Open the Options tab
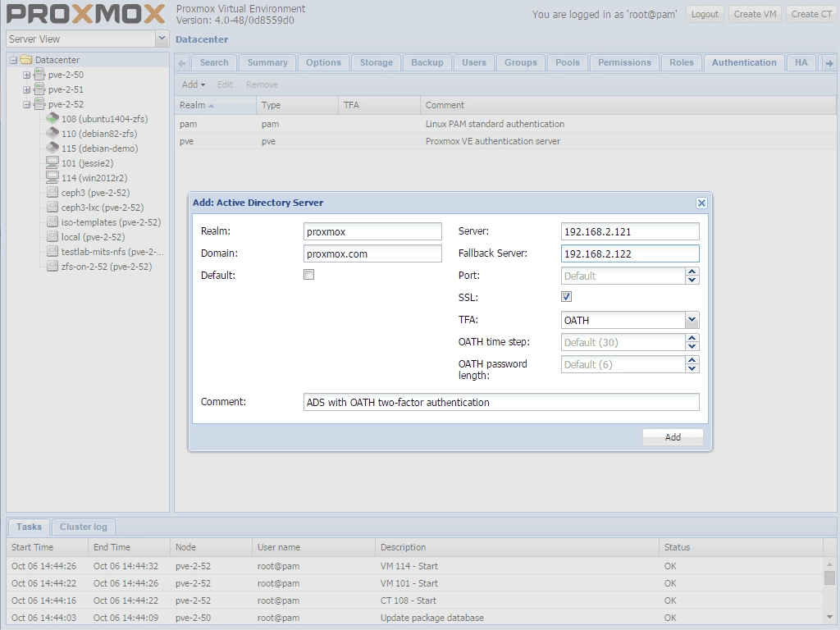Image resolution: width=840 pixels, height=630 pixels. [x=323, y=62]
